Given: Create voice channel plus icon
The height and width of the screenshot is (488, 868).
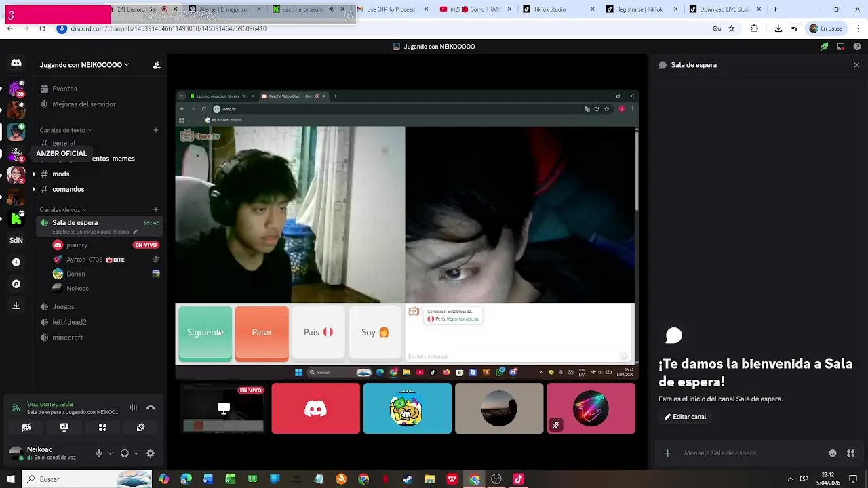Looking at the screenshot, I should (x=156, y=210).
